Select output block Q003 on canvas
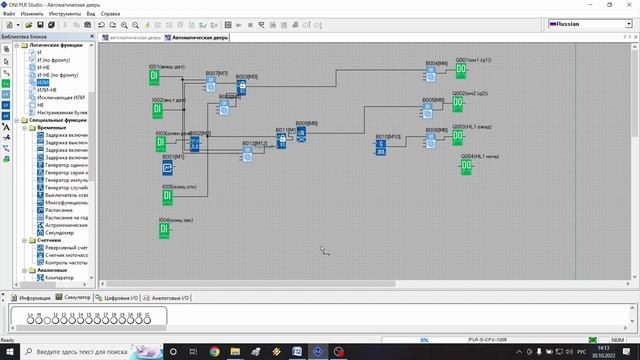 coord(458,138)
